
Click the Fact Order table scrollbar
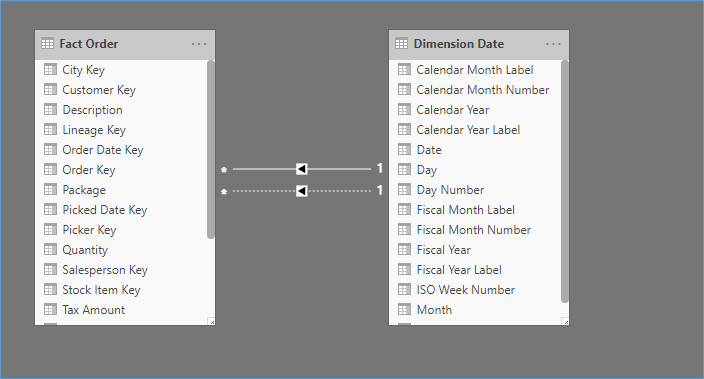[x=211, y=149]
